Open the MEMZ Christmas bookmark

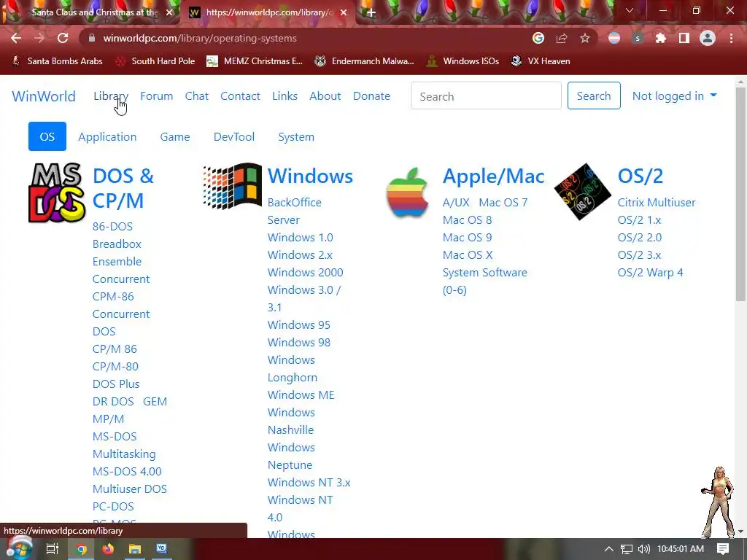coord(255,61)
